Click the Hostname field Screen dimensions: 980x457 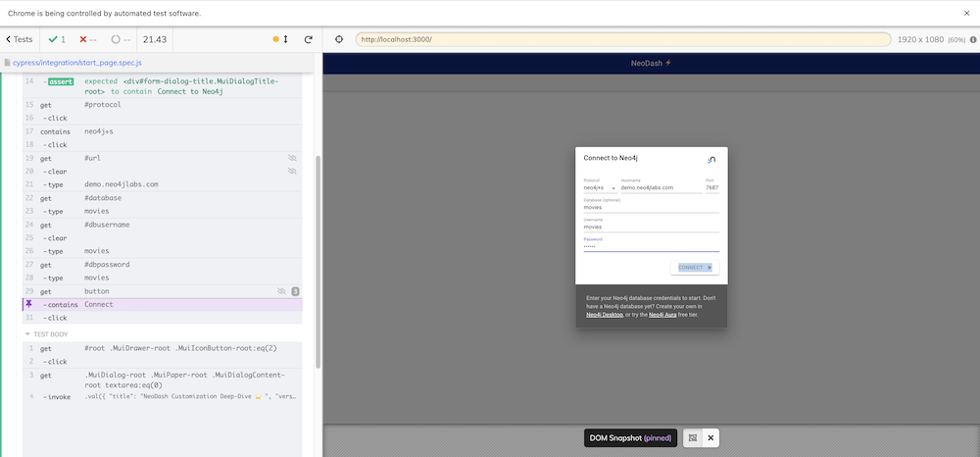661,187
